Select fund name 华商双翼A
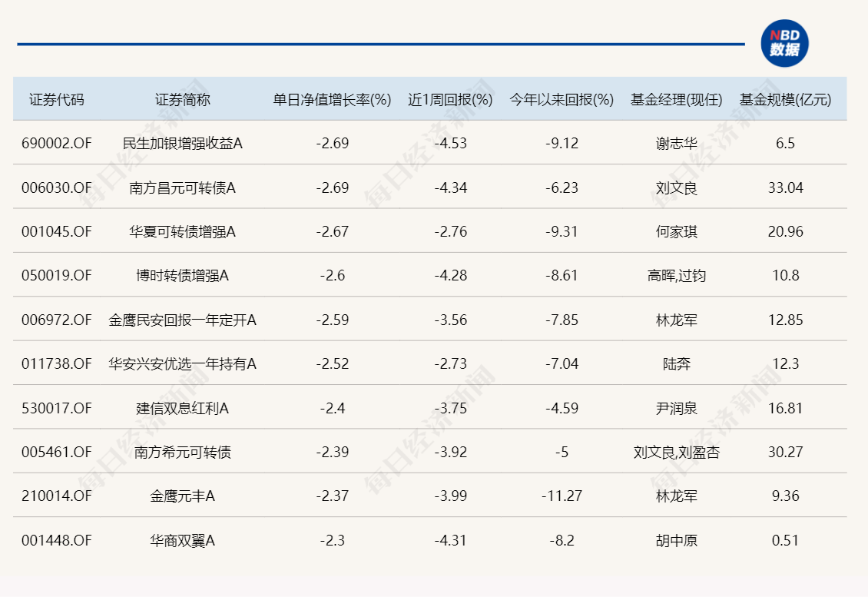Viewport: 868px width, 597px height. [x=182, y=540]
